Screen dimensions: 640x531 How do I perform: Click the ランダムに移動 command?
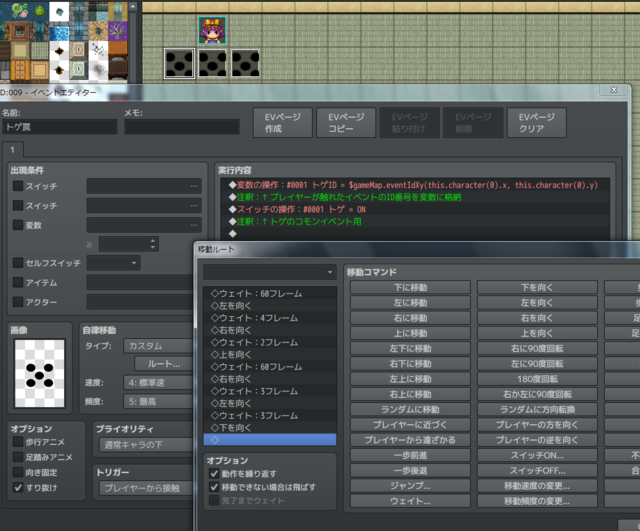point(410,409)
